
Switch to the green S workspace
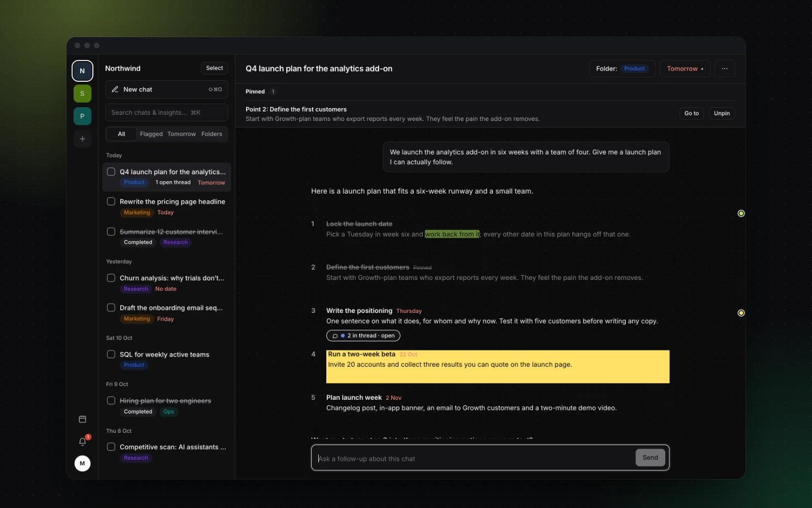[82, 93]
